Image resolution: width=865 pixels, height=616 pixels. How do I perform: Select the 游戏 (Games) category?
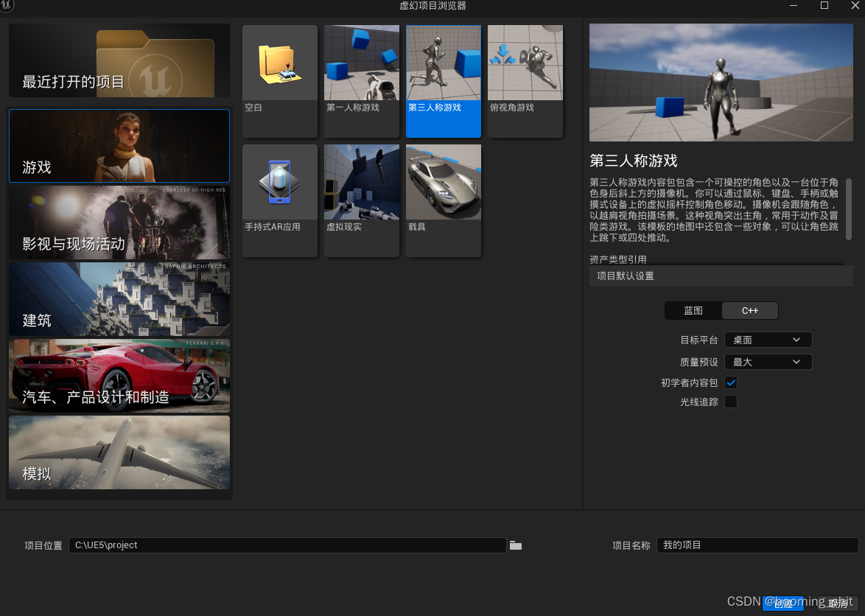point(119,146)
